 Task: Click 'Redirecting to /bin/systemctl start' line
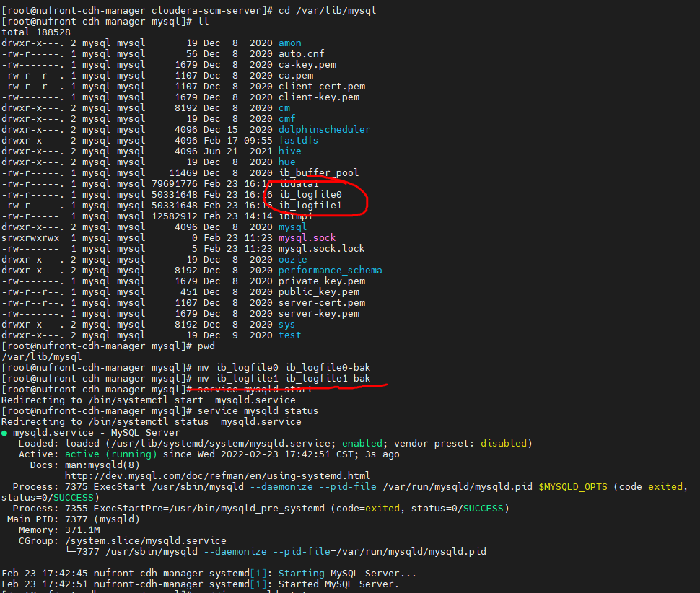148,400
